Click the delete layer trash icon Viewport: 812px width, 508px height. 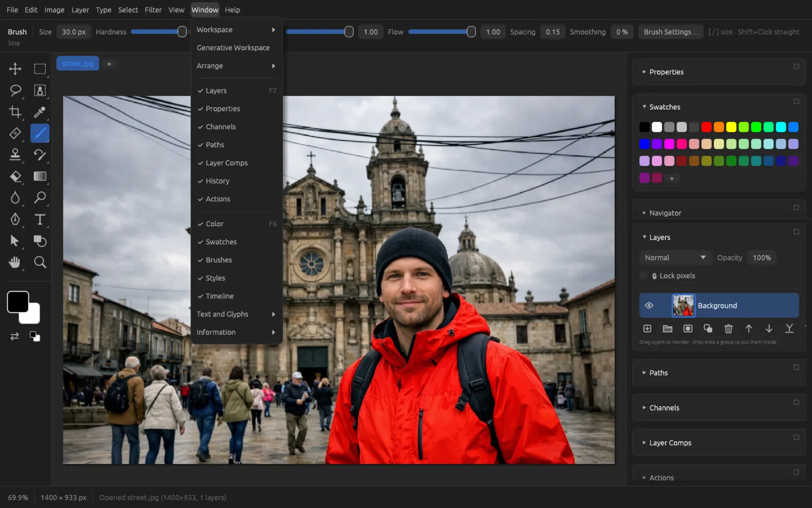coord(728,329)
